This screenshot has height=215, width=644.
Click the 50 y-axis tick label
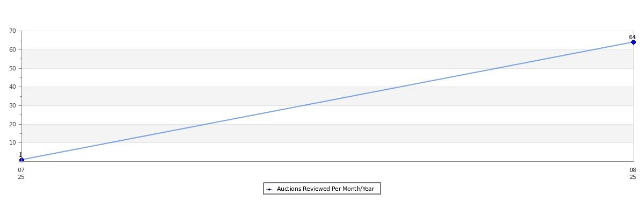[x=13, y=68]
